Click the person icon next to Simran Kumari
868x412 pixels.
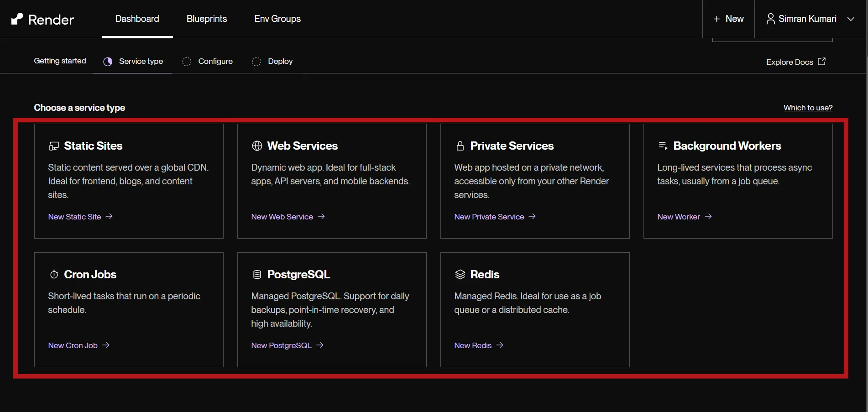click(770, 19)
